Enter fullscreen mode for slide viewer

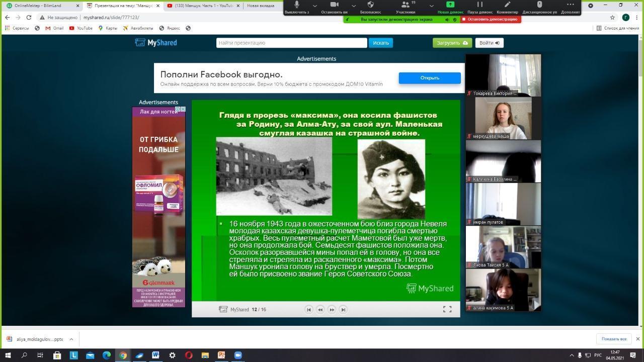[x=447, y=309]
